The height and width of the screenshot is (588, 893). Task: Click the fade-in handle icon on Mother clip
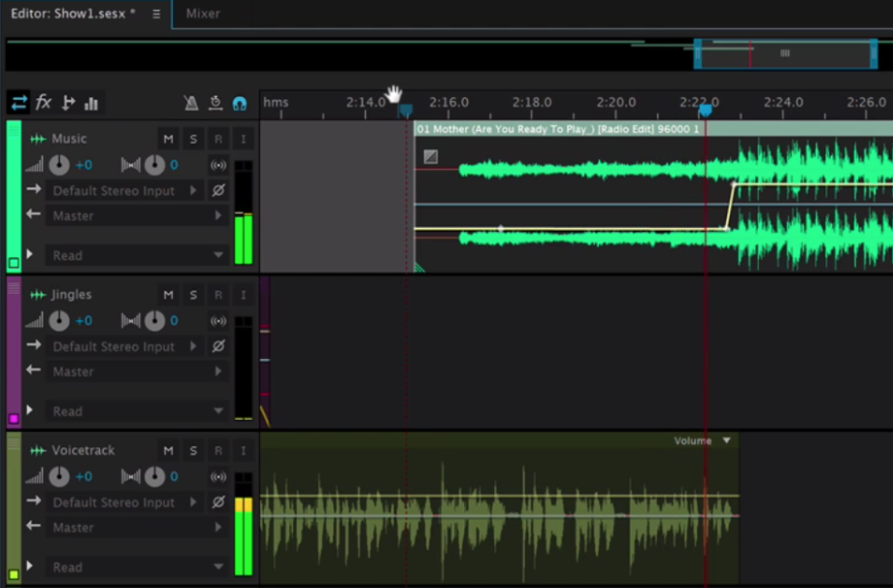click(431, 156)
